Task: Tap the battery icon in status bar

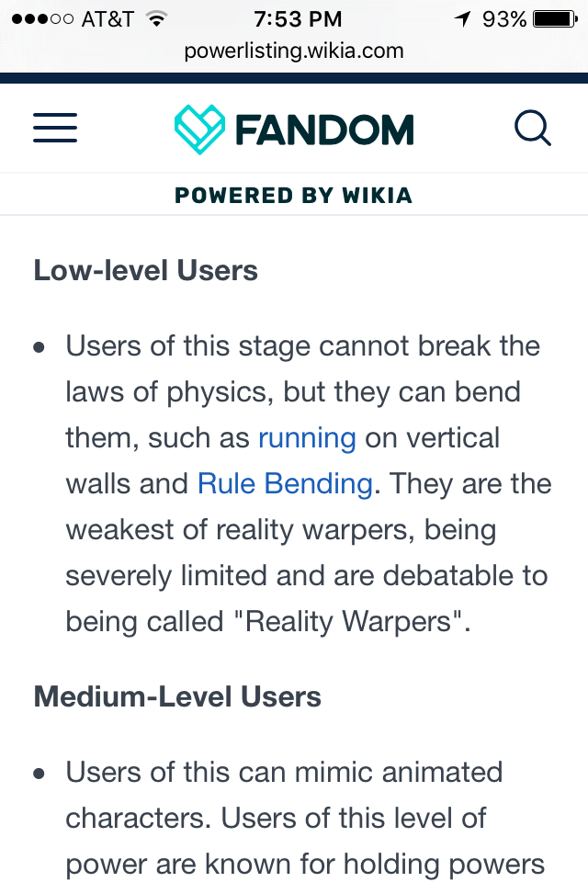Action: pyautogui.click(x=554, y=18)
